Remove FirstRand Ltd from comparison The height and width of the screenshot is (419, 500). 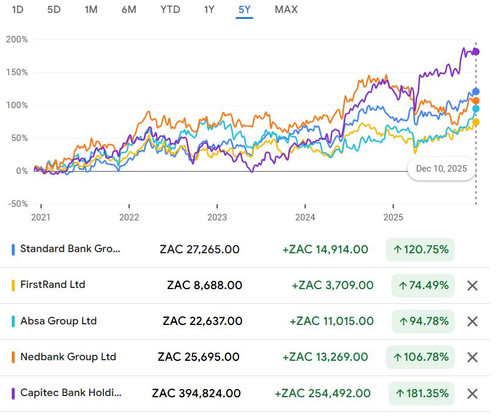[x=472, y=286]
